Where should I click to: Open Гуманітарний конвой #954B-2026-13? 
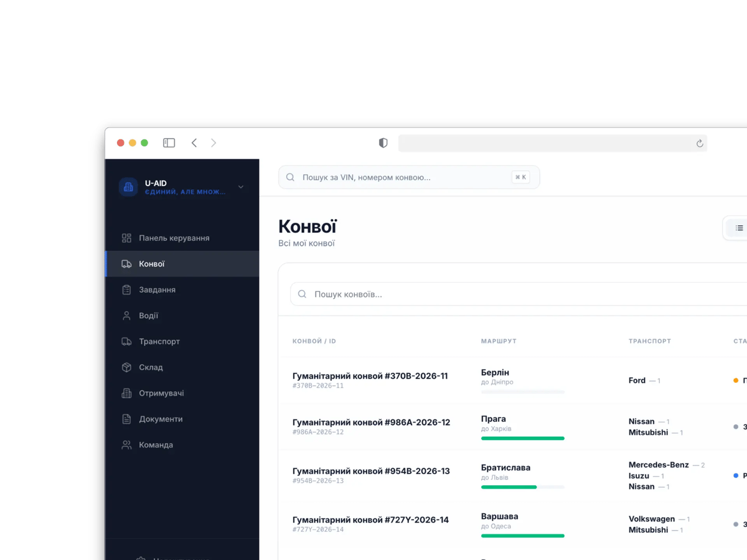pos(371,471)
